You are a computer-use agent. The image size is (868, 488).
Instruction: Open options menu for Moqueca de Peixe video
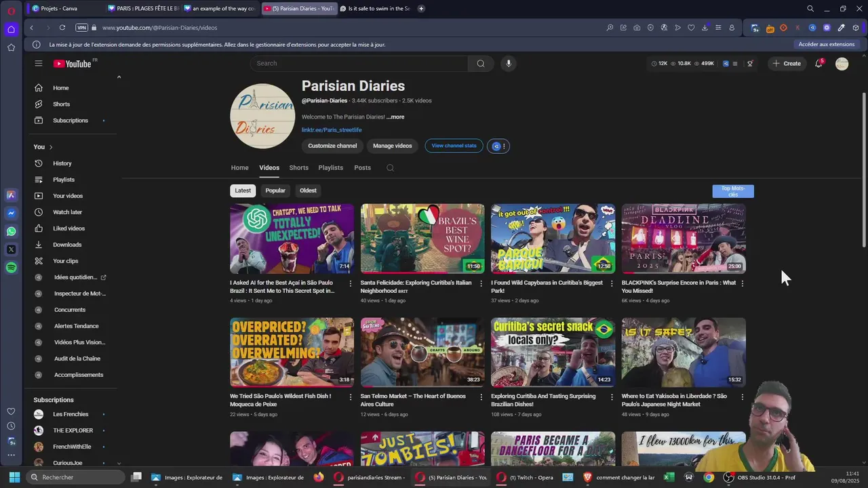[x=351, y=397]
